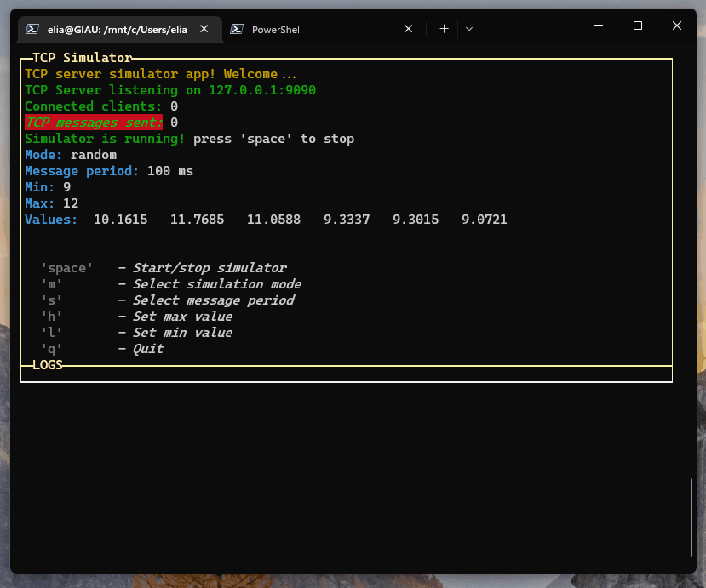Click the 'Message period:' label

[x=82, y=171]
